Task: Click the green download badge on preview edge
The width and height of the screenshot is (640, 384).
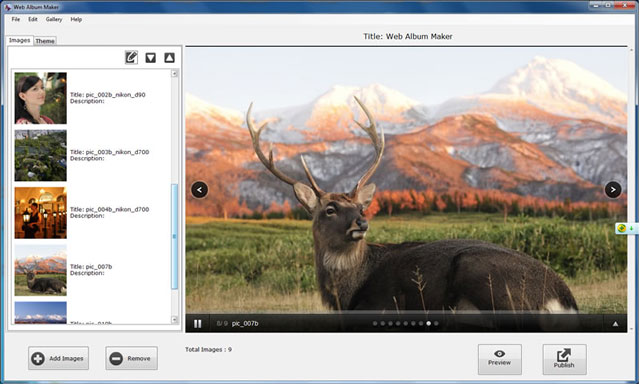Action: (x=626, y=229)
